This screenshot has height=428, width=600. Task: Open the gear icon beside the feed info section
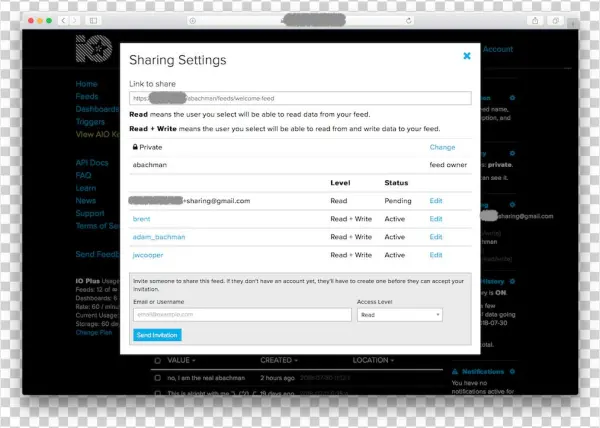coord(512,98)
